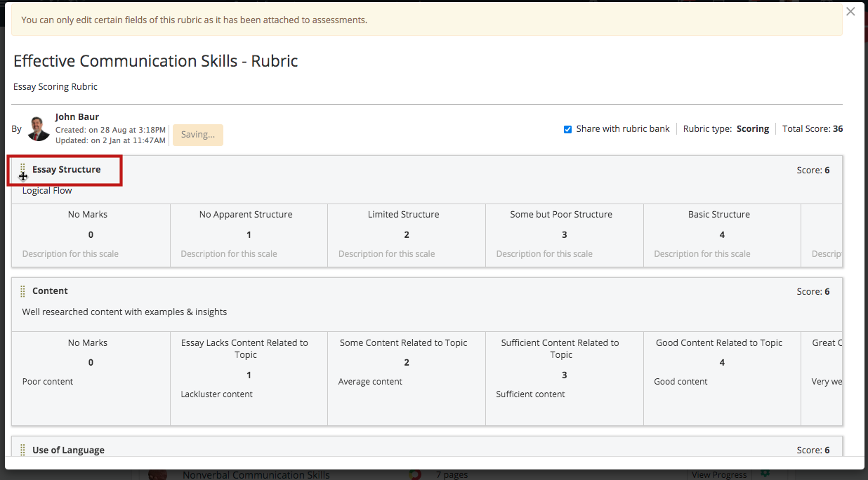This screenshot has height=480, width=868.
Task: Select the Basic Structure scale title
Action: click(719, 215)
